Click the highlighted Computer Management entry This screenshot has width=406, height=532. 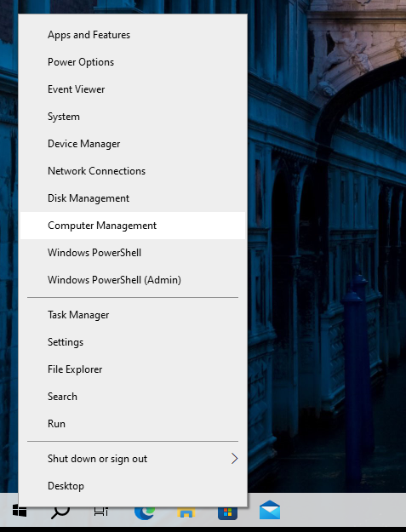point(133,226)
